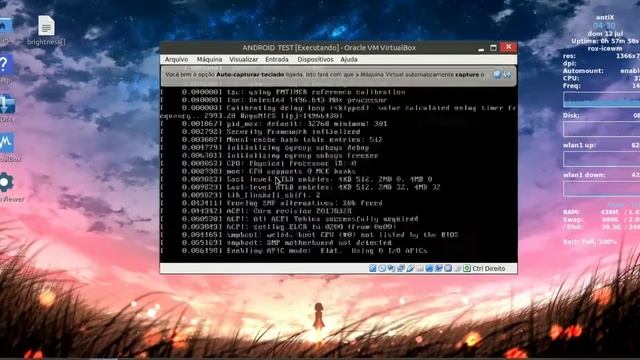Click the Uptime line in system monitor
The height and width of the screenshot is (360, 640).
605,41
